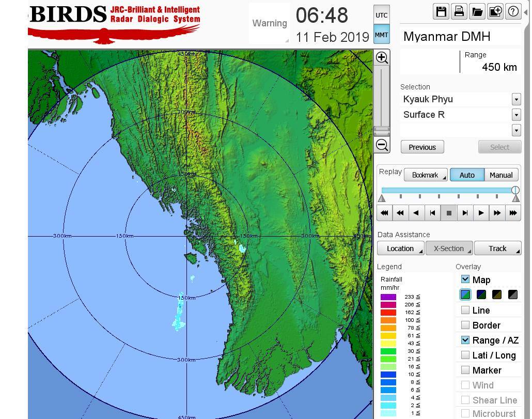Jump to the last replay frame

click(x=513, y=212)
